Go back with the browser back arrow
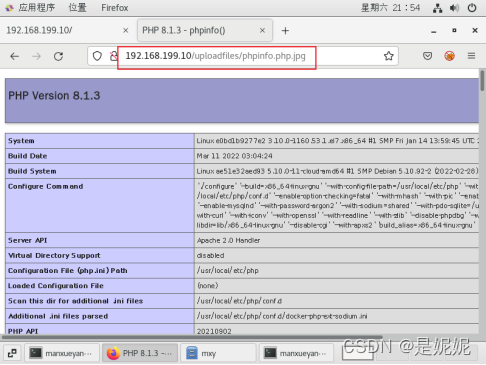The width and height of the screenshot is (486, 365). click(14, 56)
